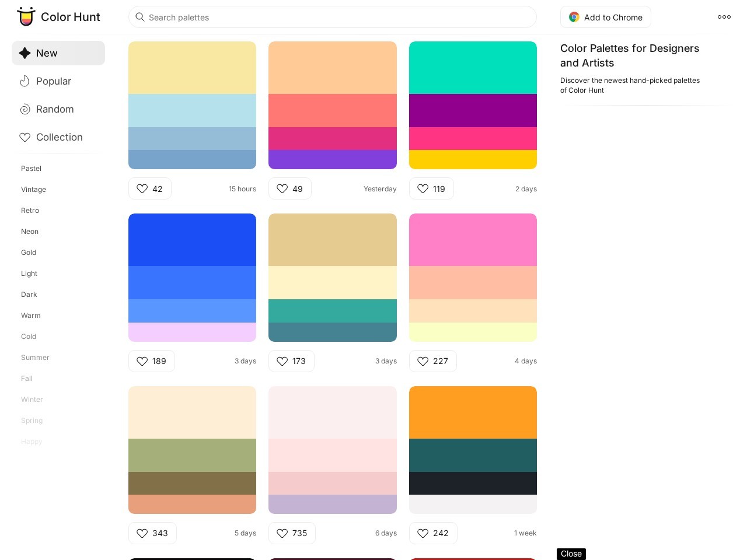747x560 pixels.
Task: Pick the violet swatch in the 49-likes palette
Action: (333, 159)
